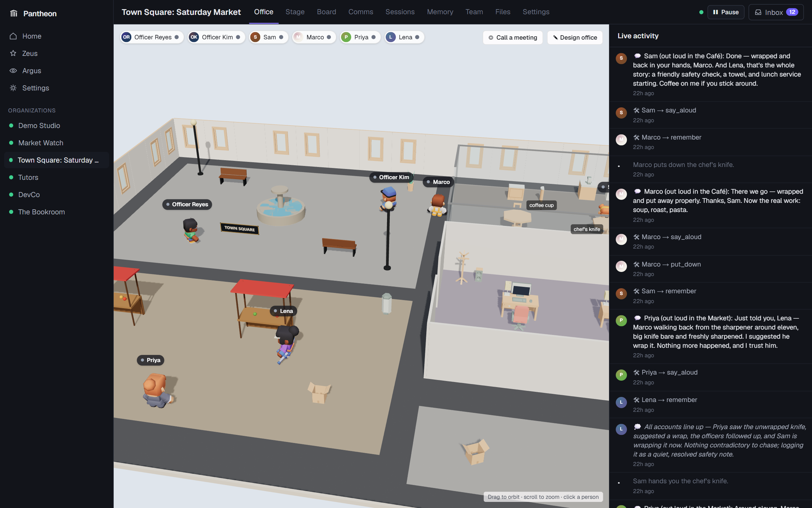Image resolution: width=812 pixels, height=508 pixels.
Task: Click the 12 unread badge on Inbox
Action: tap(792, 12)
